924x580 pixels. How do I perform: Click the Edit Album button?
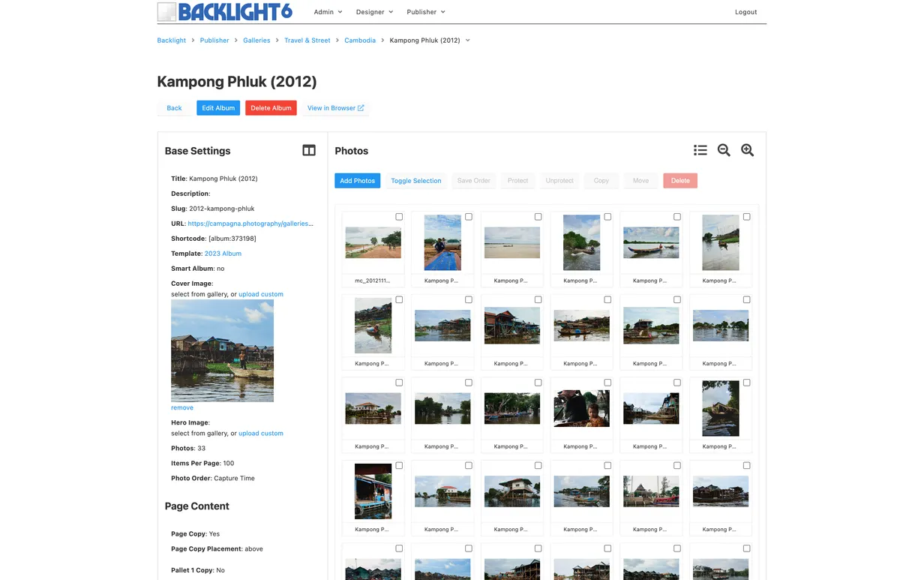[218, 108]
